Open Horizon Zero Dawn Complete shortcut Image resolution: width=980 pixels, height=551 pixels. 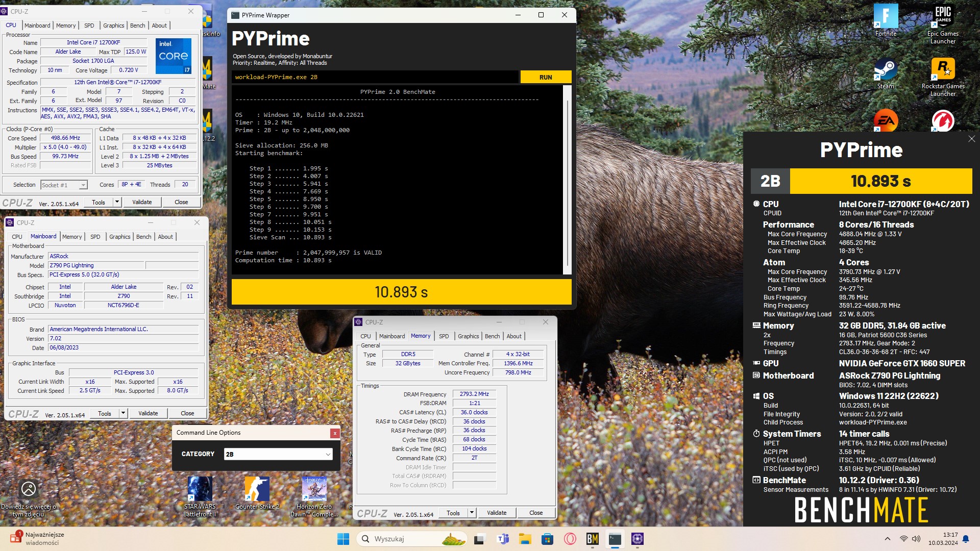tap(314, 496)
